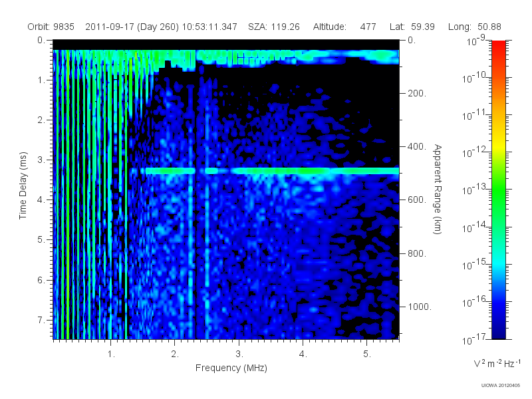Click the 3. tick label on the frequency axis
Image resolution: width=532 pixels, height=399 pixels.
click(x=239, y=354)
